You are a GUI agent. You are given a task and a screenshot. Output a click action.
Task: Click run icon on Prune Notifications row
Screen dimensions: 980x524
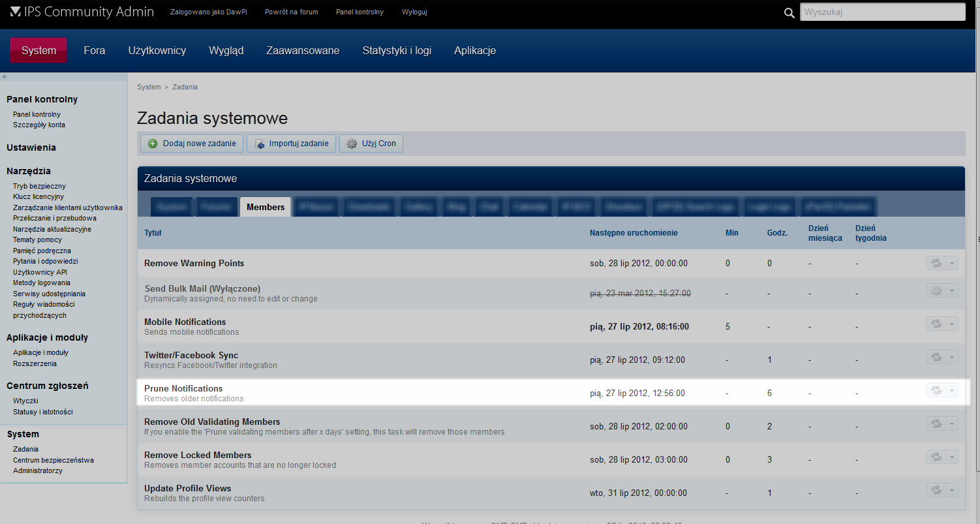[936, 390]
